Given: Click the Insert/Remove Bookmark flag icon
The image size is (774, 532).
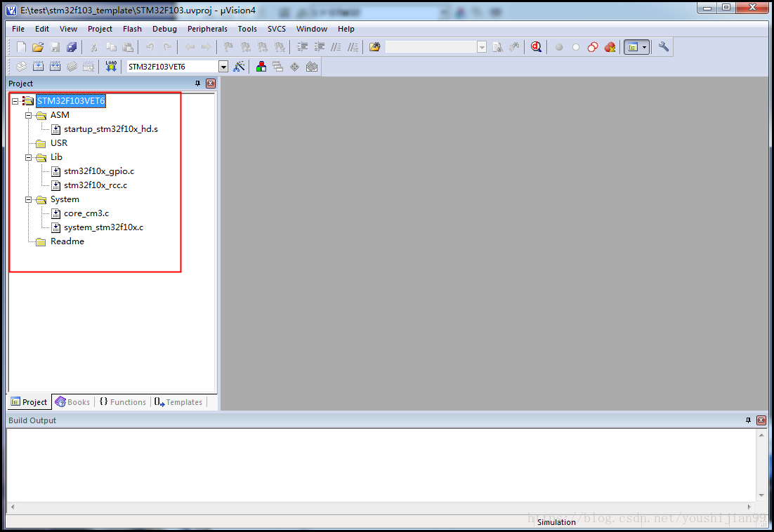Looking at the screenshot, I should click(228, 47).
